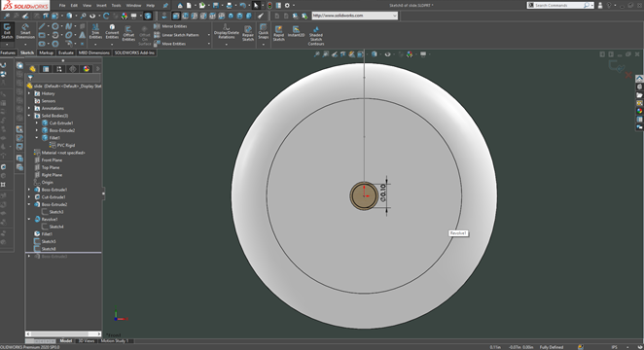Image resolution: width=644 pixels, height=350 pixels.
Task: Click the Zoom to Fit icon in heads-up toolbar
Action: (317, 54)
